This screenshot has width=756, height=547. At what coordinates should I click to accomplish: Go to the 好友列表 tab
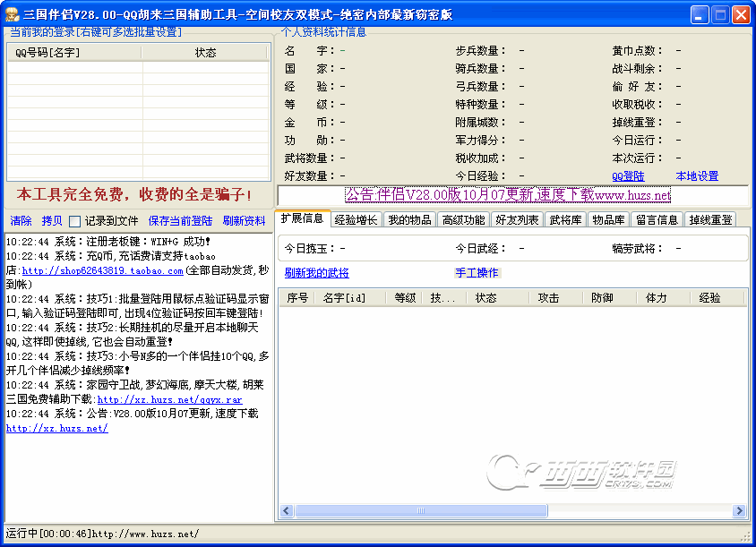click(x=517, y=220)
